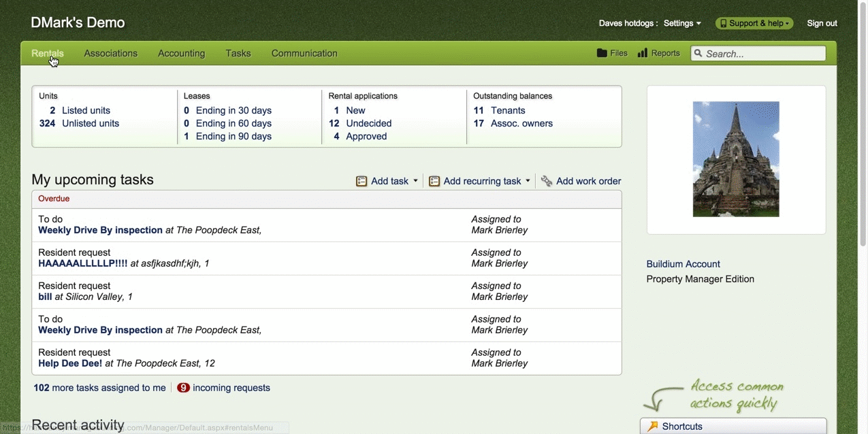Open the Buildium Account link

683,264
